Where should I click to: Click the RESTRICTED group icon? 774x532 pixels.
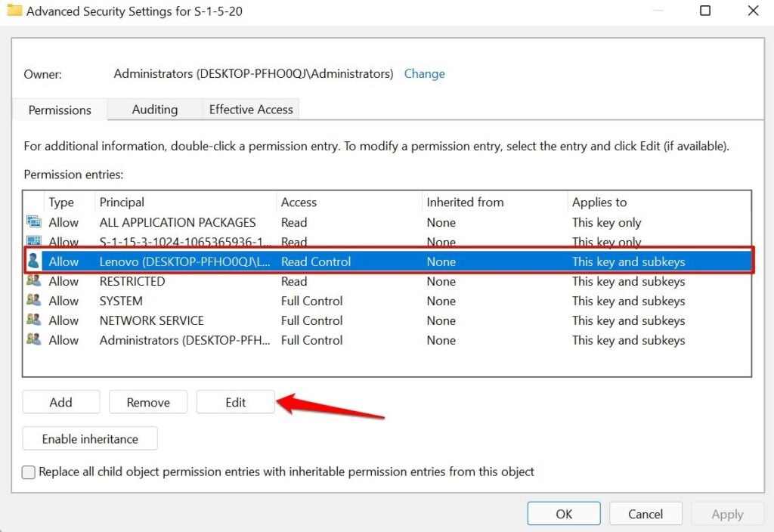(x=33, y=281)
